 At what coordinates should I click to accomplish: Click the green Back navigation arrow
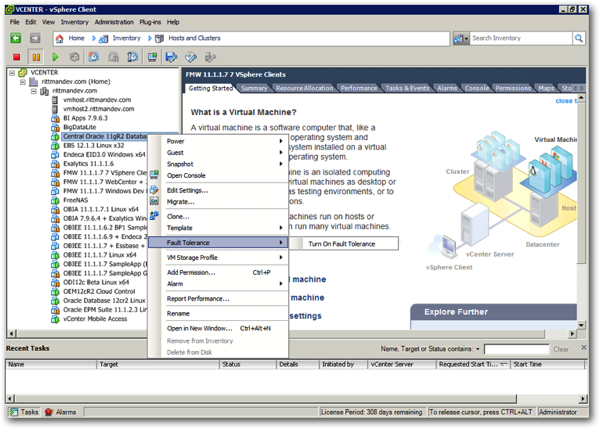coord(15,38)
